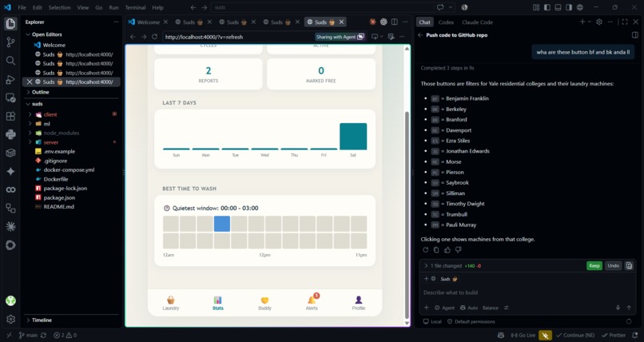The width and height of the screenshot is (644, 342).
Task: Open chat settings gear icon
Action: [x=598, y=22]
